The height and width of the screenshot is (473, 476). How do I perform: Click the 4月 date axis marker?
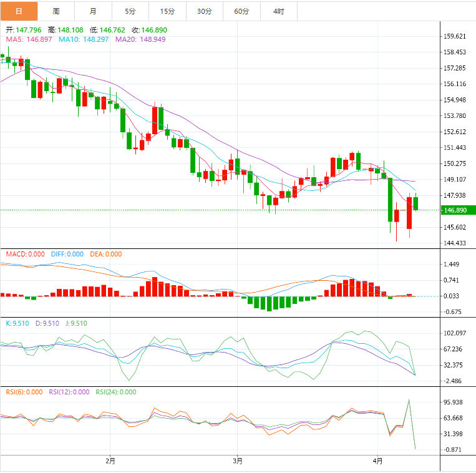pos(377,461)
